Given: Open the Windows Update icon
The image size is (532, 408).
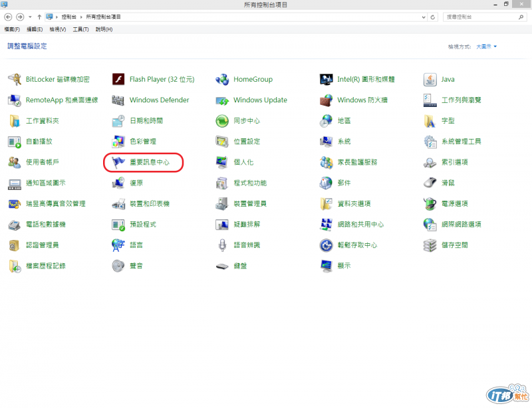Looking at the screenshot, I should (x=222, y=100).
